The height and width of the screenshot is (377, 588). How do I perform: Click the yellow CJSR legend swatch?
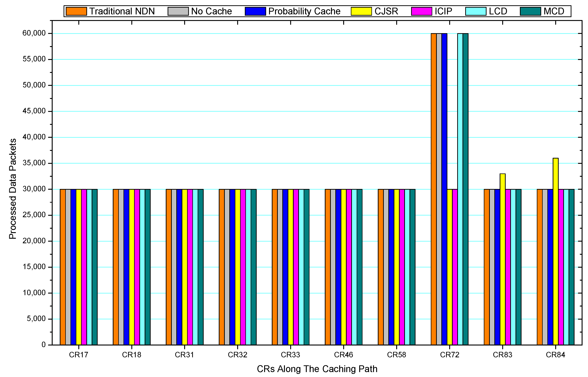[361, 11]
